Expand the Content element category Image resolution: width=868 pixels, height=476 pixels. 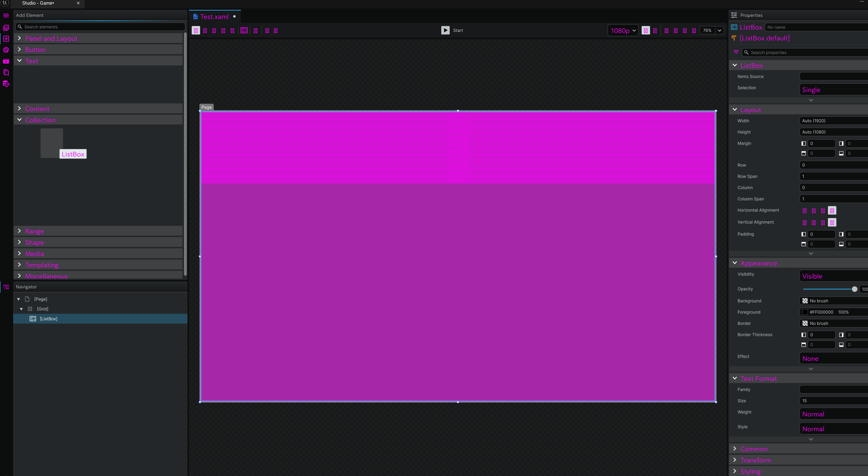pyautogui.click(x=98, y=109)
